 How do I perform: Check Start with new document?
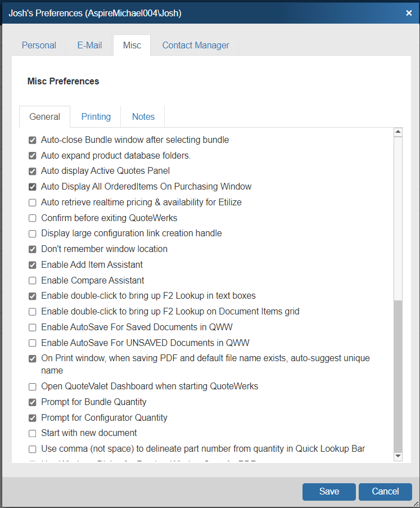click(33, 433)
